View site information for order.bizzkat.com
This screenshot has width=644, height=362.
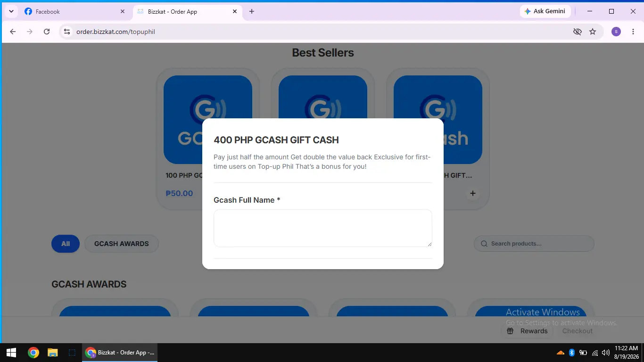[67, 32]
